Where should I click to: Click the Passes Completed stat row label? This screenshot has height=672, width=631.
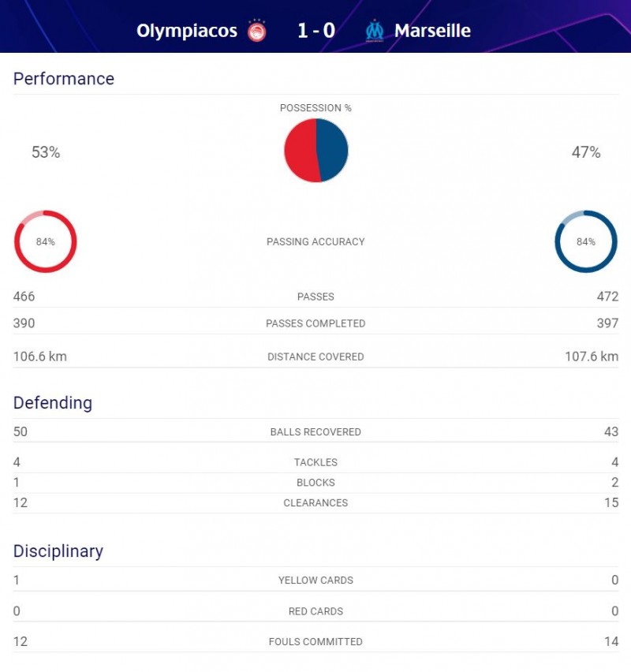point(315,323)
